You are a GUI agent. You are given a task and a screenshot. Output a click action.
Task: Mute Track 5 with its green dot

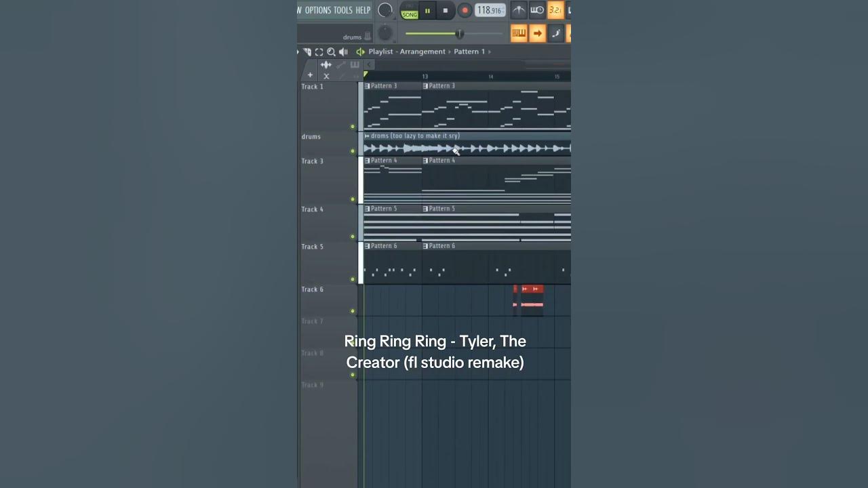coord(353,279)
